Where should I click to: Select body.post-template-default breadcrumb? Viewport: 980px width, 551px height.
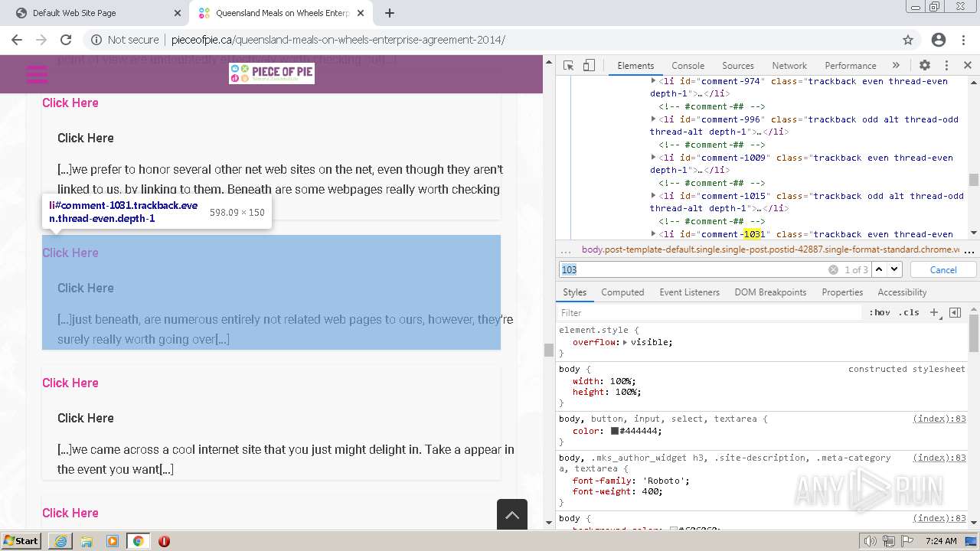tap(769, 249)
